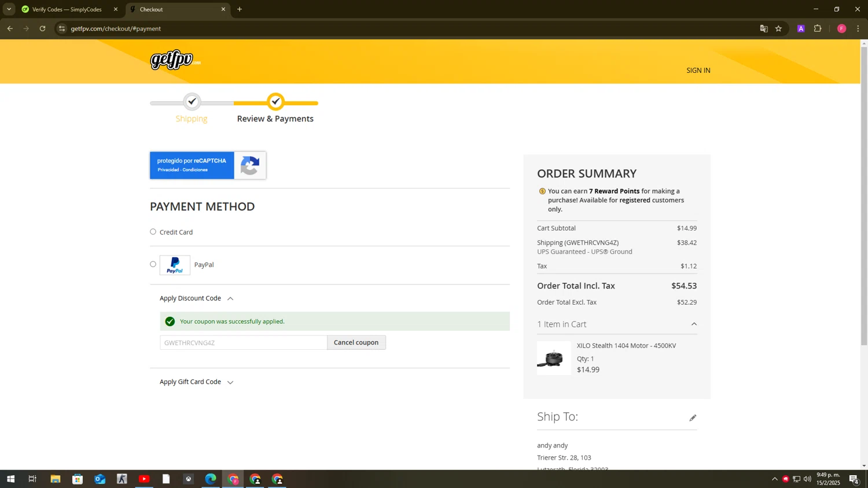Open the getfpv logo homepage link
868x488 pixels.
tap(175, 60)
